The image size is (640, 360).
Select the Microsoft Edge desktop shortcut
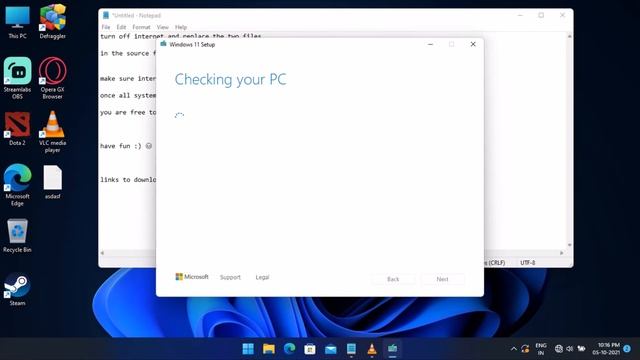[17, 185]
